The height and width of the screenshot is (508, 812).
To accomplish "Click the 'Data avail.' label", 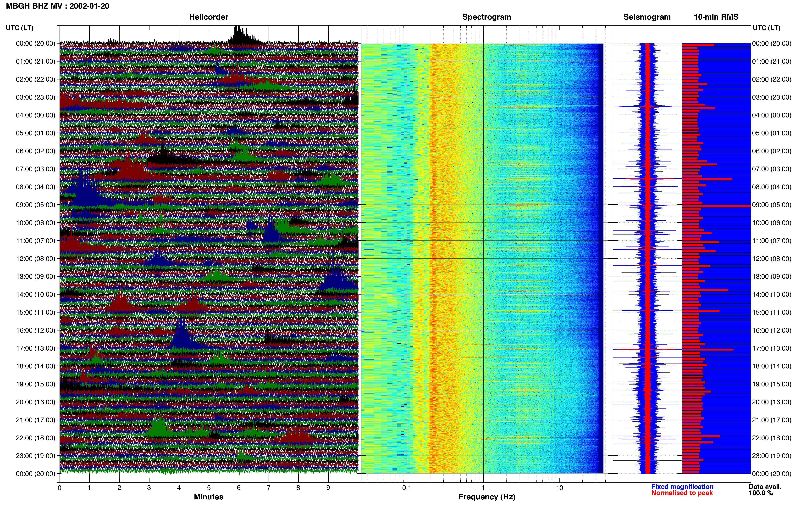I will click(765, 486).
